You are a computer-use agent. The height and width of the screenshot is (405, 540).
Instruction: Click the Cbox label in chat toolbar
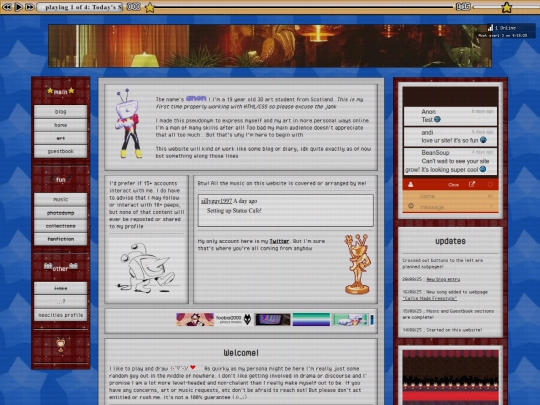tap(453, 185)
